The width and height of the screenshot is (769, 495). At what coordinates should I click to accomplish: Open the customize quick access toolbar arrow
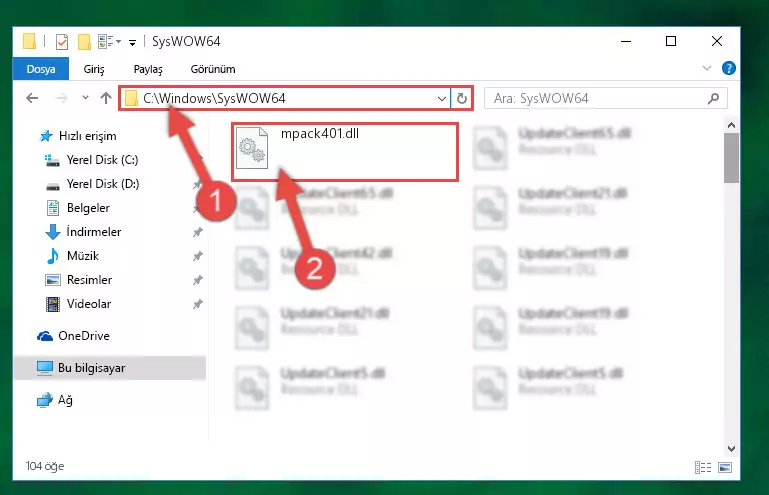pyautogui.click(x=132, y=43)
